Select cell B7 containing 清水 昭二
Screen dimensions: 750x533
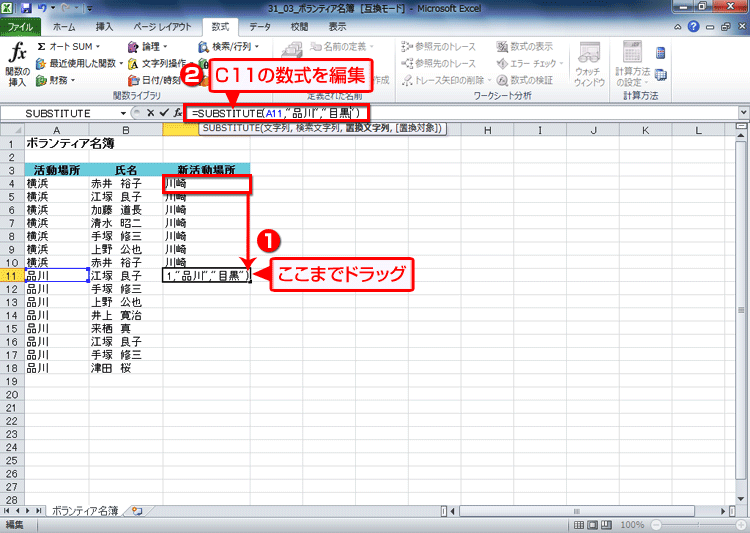tap(126, 223)
